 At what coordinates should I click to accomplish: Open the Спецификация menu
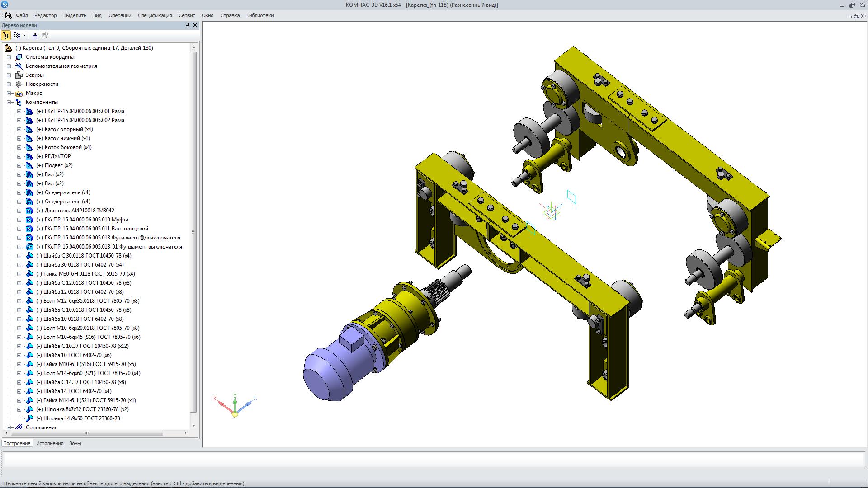[x=155, y=15]
